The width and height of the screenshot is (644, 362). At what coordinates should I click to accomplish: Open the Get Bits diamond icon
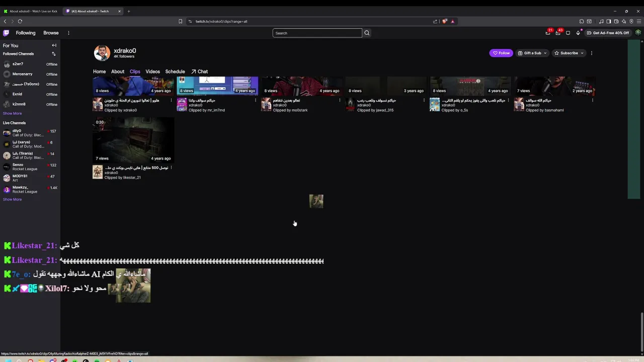[578, 33]
